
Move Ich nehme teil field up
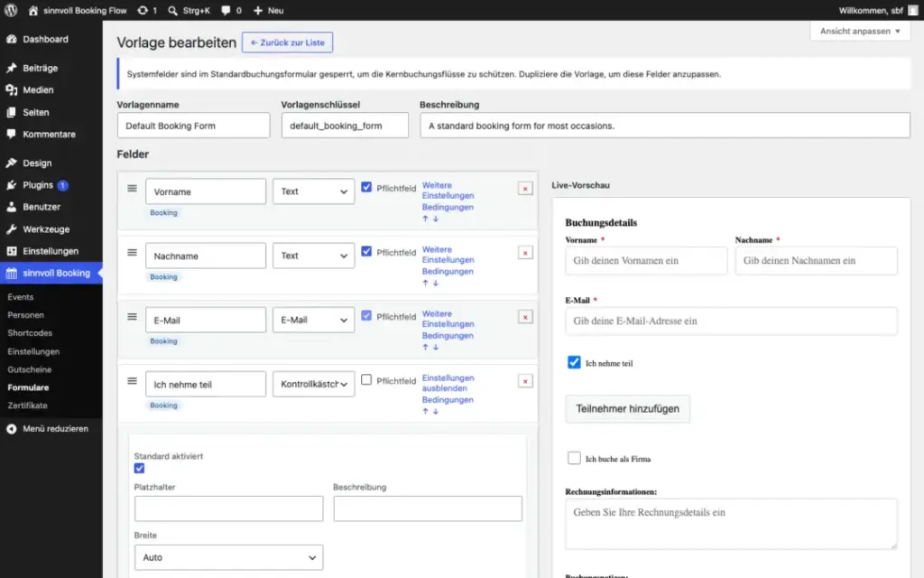425,411
